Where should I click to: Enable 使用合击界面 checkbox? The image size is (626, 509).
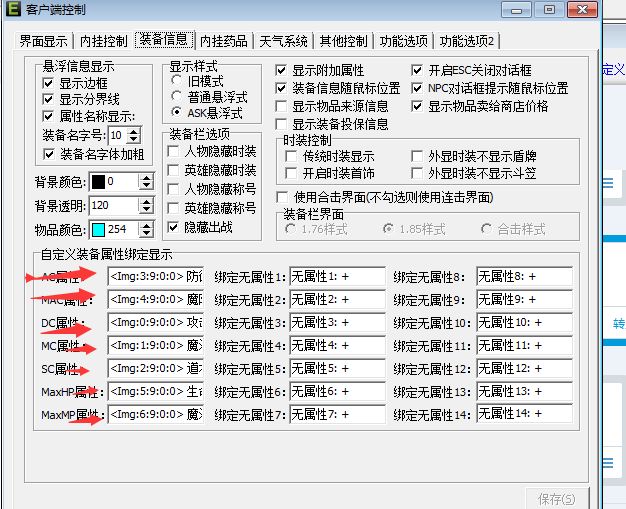pos(282,197)
